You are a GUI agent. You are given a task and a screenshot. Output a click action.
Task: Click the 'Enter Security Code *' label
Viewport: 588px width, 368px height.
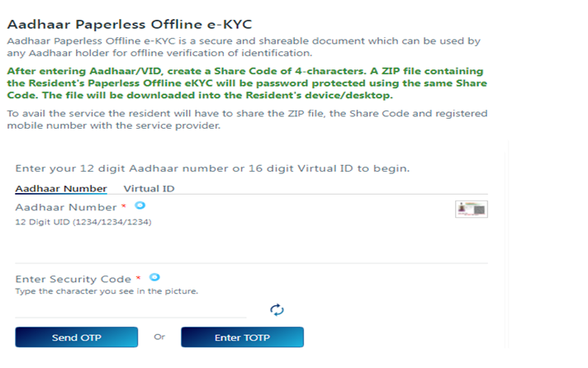click(x=78, y=280)
